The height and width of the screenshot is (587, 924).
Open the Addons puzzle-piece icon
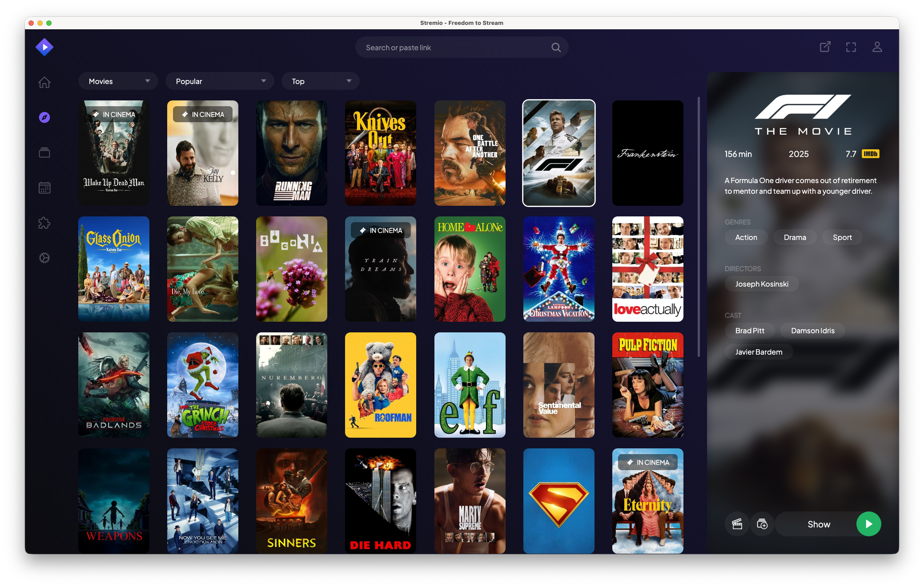(x=44, y=223)
